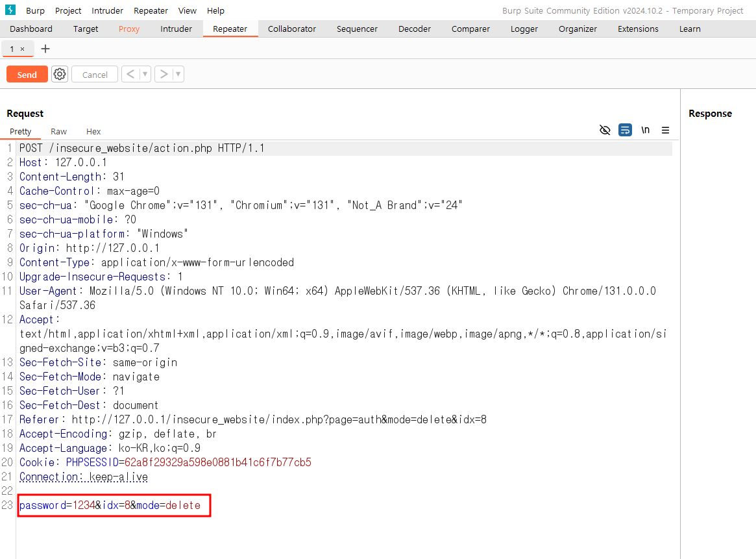756x559 pixels.
Task: Click the Cache-Control: max-age=0 header
Action: tap(89, 191)
